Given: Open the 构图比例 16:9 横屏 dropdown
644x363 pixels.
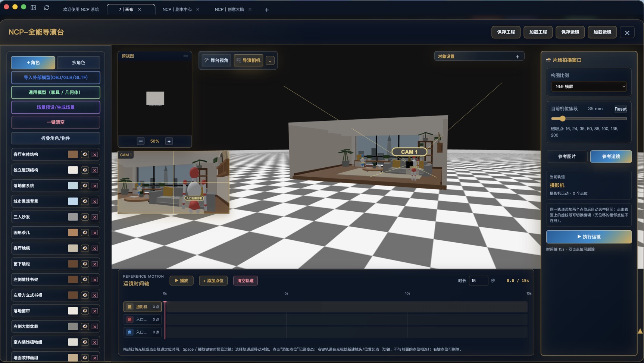Looking at the screenshot, I should click(x=589, y=86).
